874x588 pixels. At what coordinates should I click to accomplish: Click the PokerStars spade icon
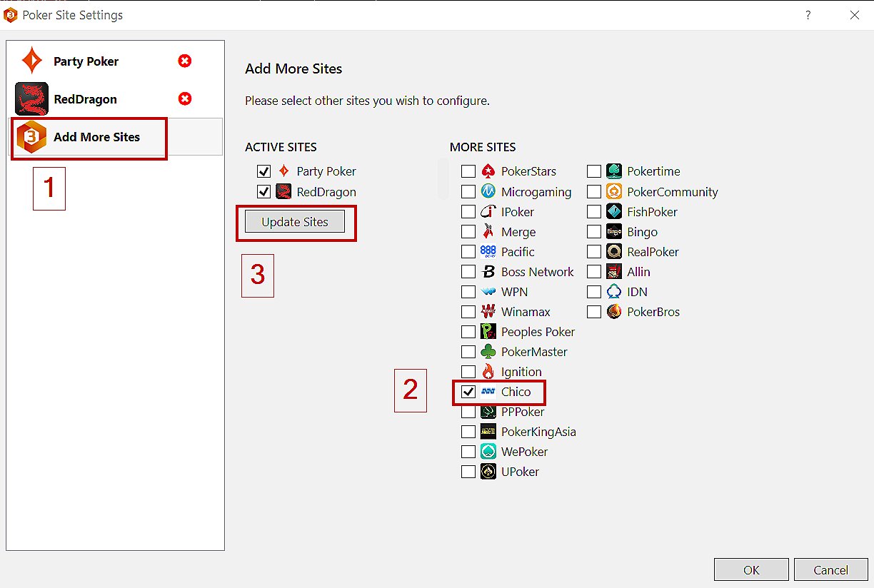pos(488,171)
